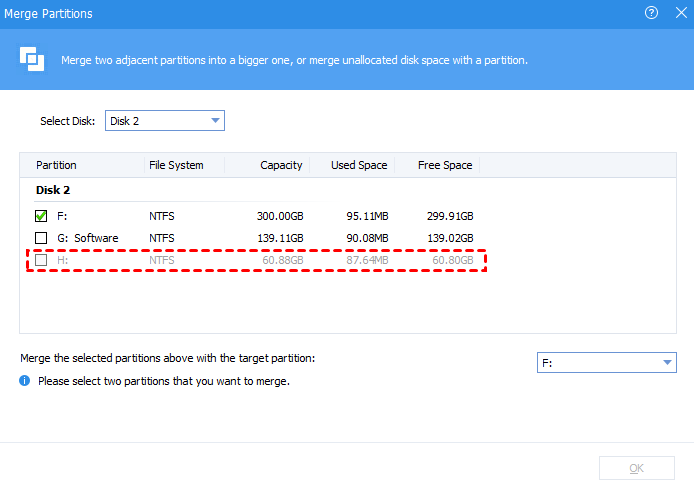
Task: Click the NTFS cell in the H: row
Action: tap(162, 260)
